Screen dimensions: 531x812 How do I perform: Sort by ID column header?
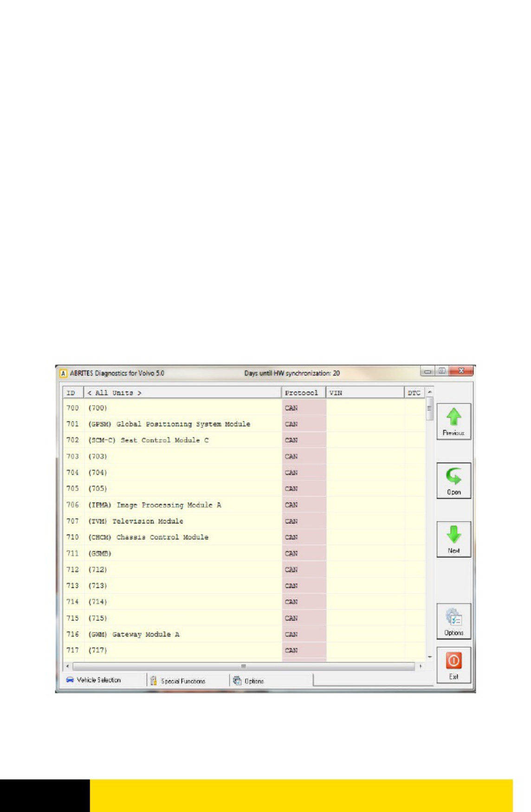73,393
